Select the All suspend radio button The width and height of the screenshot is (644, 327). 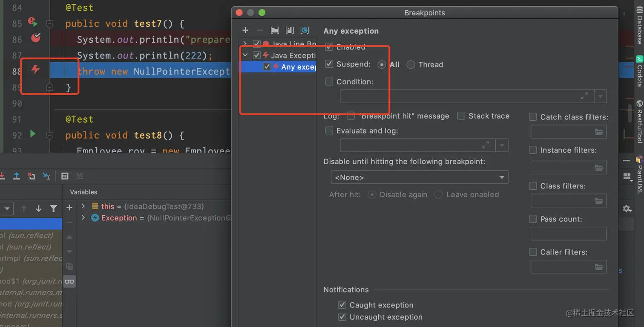click(x=382, y=64)
